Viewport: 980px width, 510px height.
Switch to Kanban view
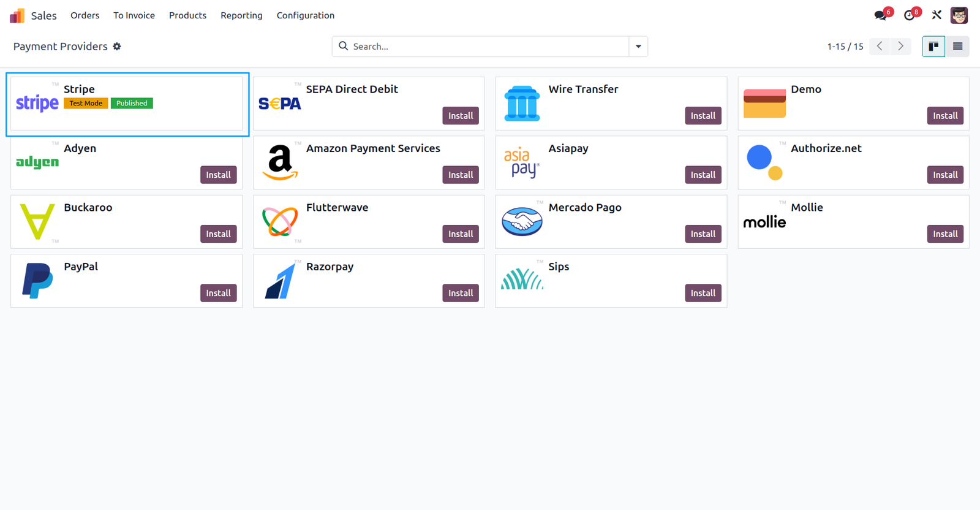coord(933,47)
